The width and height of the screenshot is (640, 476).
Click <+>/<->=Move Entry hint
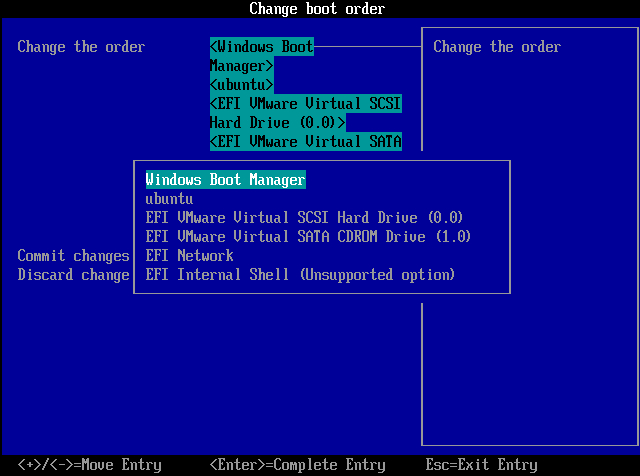click(90, 465)
